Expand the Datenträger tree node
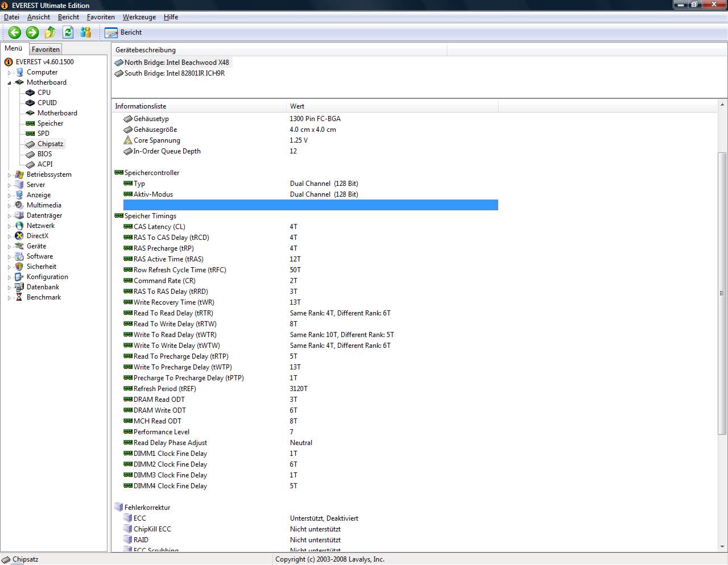This screenshot has width=728, height=565. [x=9, y=216]
